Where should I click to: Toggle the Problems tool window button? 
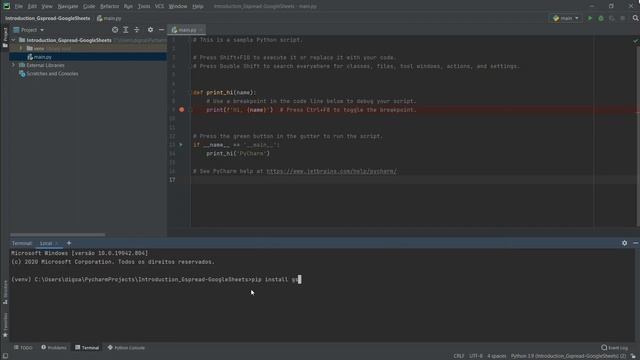tap(54, 348)
